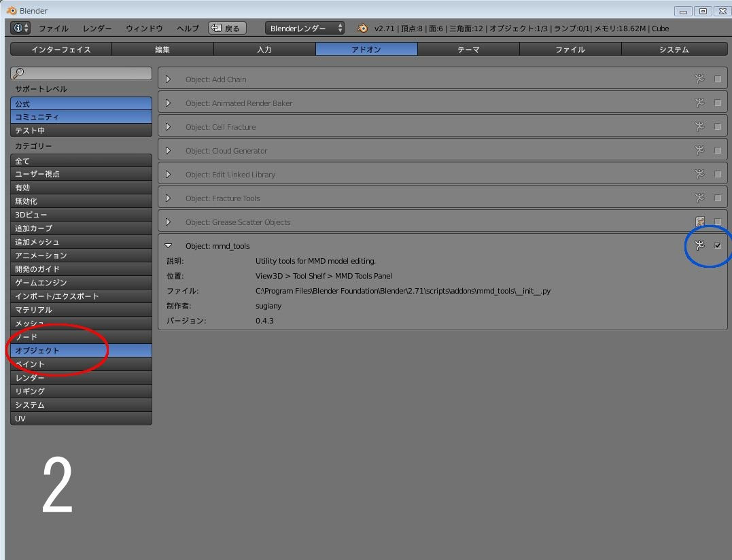Open the ウィンドウ menu
The width and height of the screenshot is (732, 560).
tap(144, 29)
